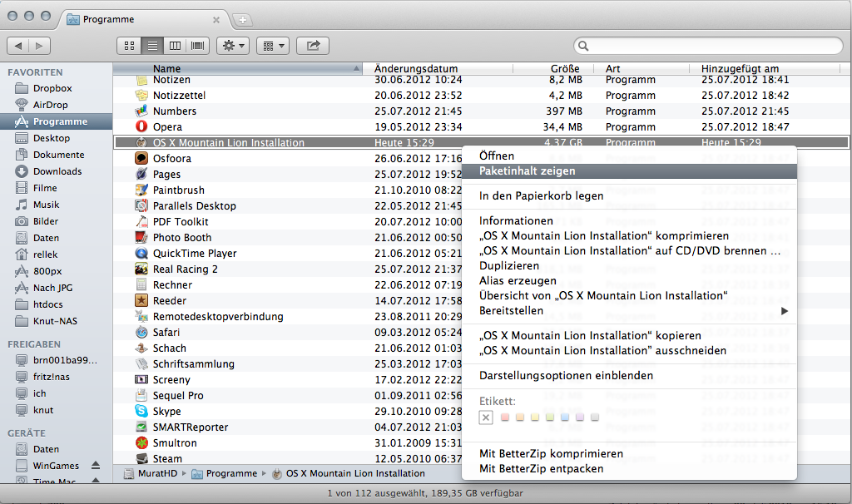Select the Programme tab
This screenshot has height=504, width=852.
pyautogui.click(x=143, y=20)
